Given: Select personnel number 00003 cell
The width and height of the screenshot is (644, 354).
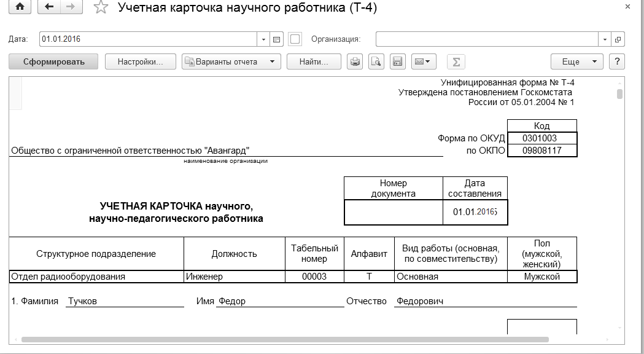Looking at the screenshot, I should (x=314, y=277).
